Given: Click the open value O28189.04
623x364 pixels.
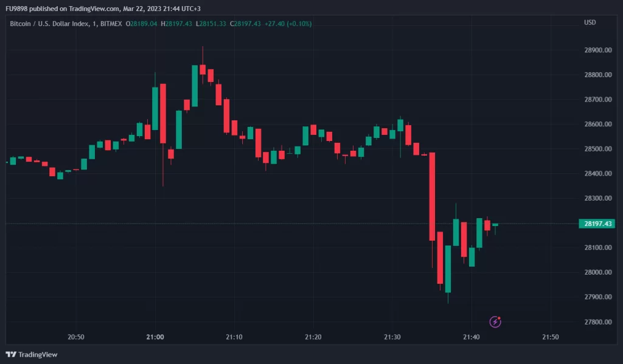Looking at the screenshot, I should 141,24.
